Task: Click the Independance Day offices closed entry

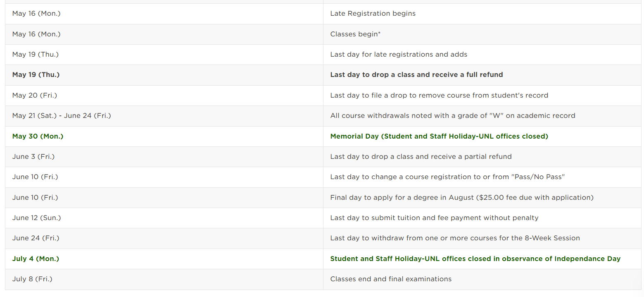Action: (475, 259)
